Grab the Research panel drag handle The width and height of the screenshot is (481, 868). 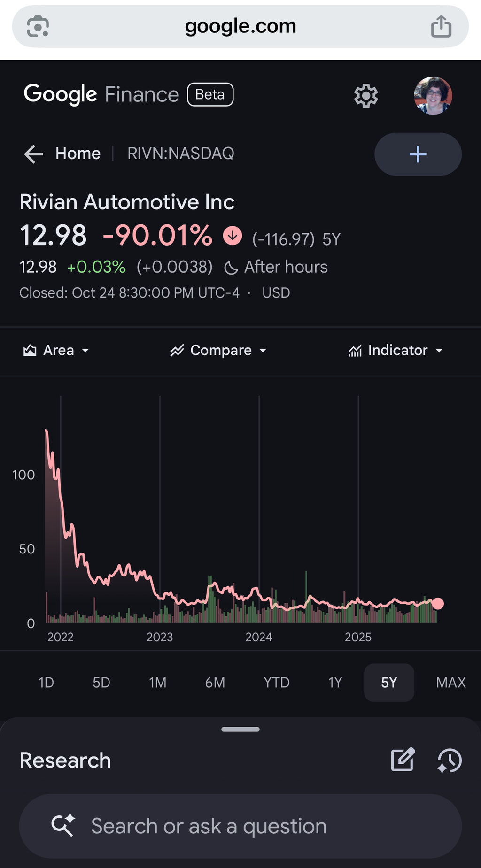pyautogui.click(x=240, y=729)
